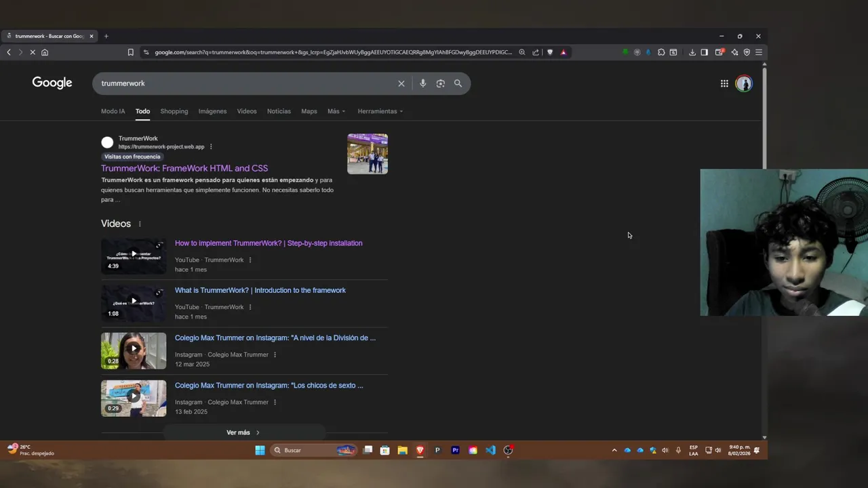Open options for 1:08 YouTube video
The height and width of the screenshot is (488, 868).
tap(250, 307)
